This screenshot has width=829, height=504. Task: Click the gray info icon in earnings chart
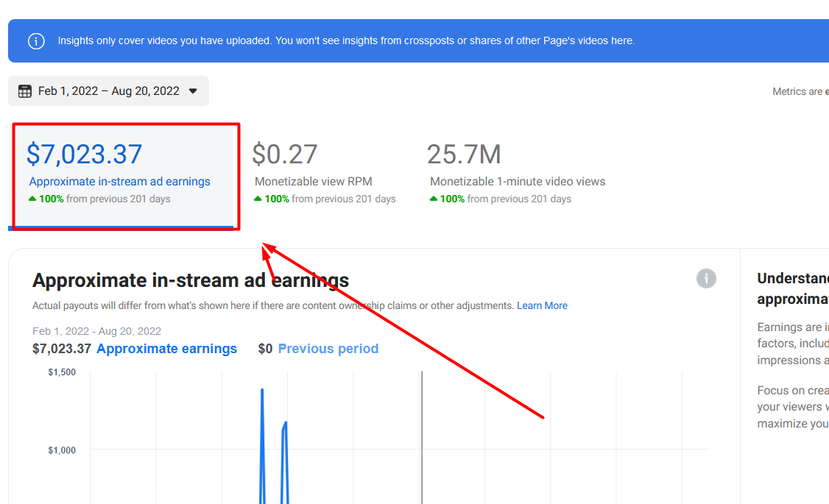click(x=706, y=278)
